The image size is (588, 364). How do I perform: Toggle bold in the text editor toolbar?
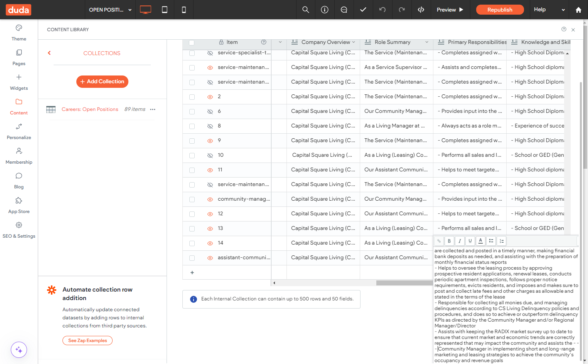pyautogui.click(x=449, y=241)
